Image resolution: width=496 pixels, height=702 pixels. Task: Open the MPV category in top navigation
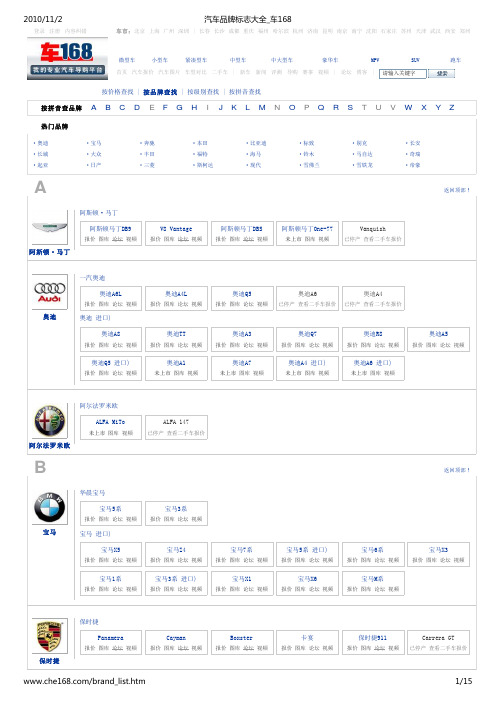[x=375, y=60]
